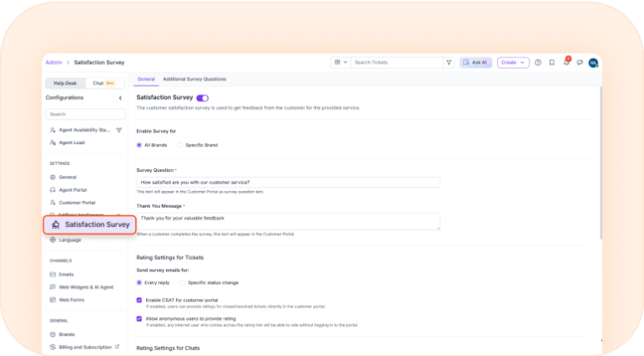This screenshot has width=644, height=356.
Task: Open the Additional Survey Questions tab
Action: tap(195, 79)
